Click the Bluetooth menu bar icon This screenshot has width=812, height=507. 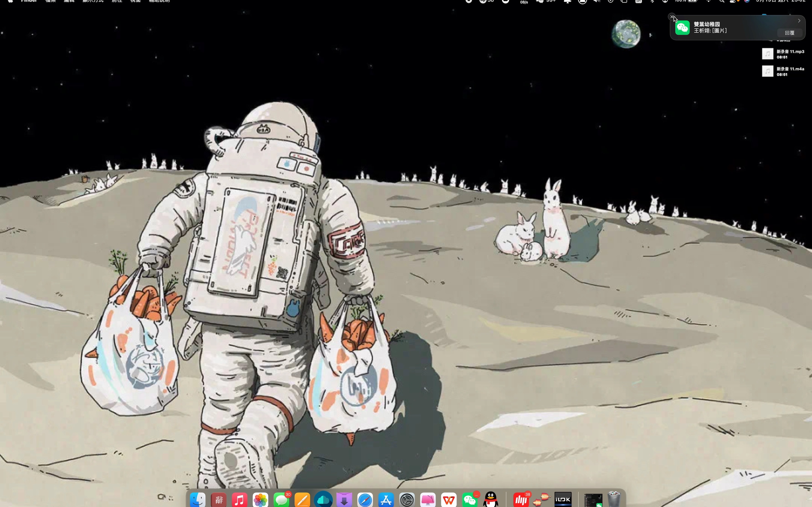click(x=652, y=1)
